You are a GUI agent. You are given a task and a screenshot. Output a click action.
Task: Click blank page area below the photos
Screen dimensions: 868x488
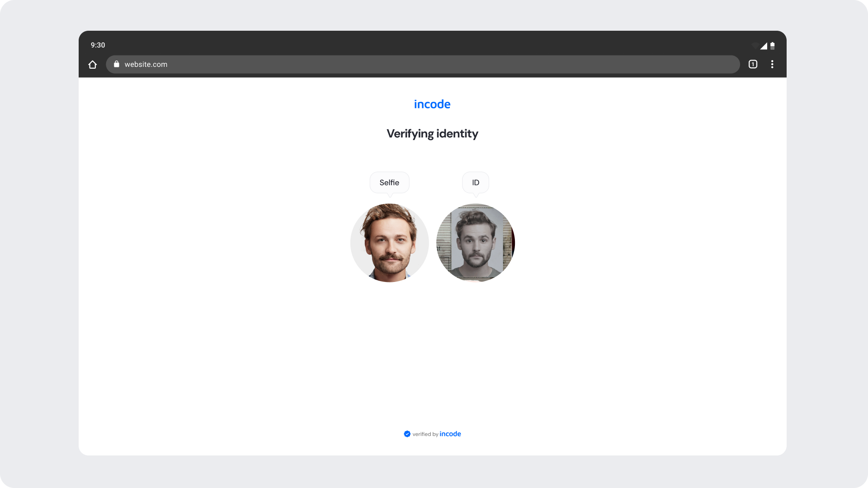pos(432,352)
